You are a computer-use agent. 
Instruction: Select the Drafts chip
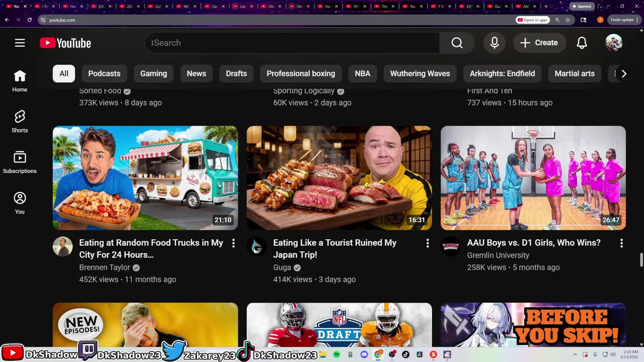(x=236, y=73)
